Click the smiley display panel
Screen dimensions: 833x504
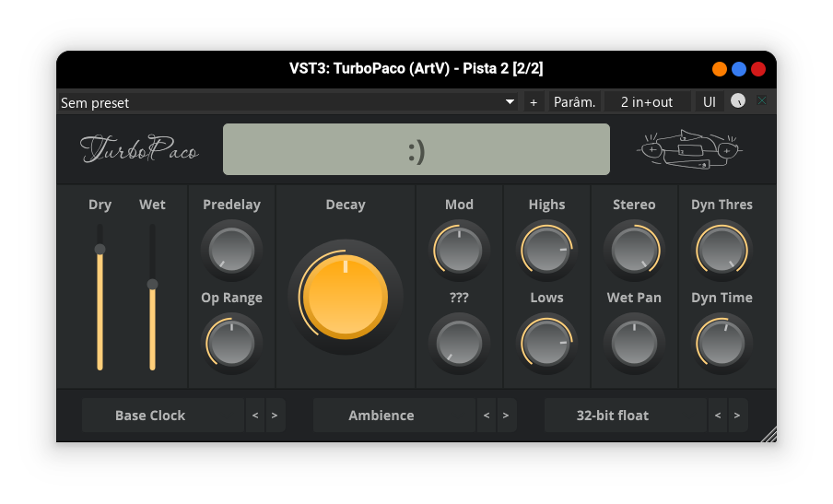tap(416, 149)
